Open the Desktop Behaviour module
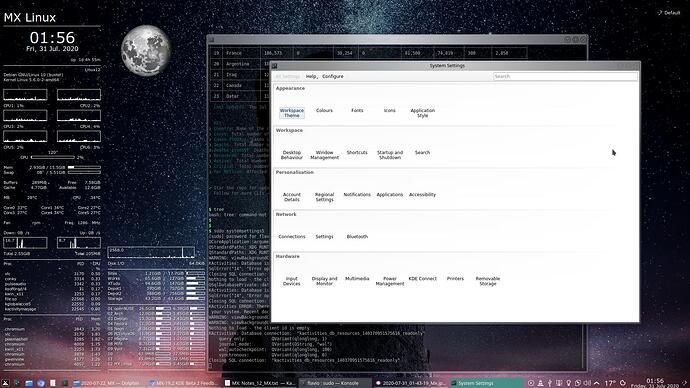Screen dimensions: 690x388 291,155
